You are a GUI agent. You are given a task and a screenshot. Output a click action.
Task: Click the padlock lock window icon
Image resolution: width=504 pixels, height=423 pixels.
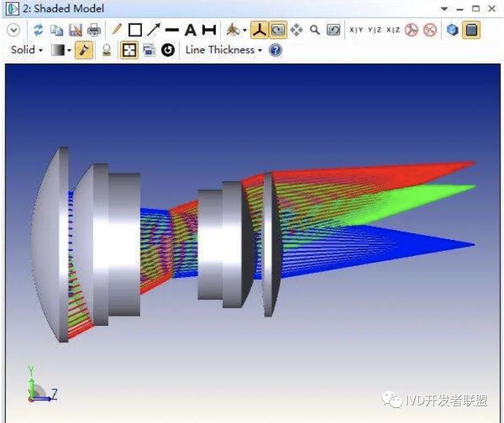click(107, 50)
